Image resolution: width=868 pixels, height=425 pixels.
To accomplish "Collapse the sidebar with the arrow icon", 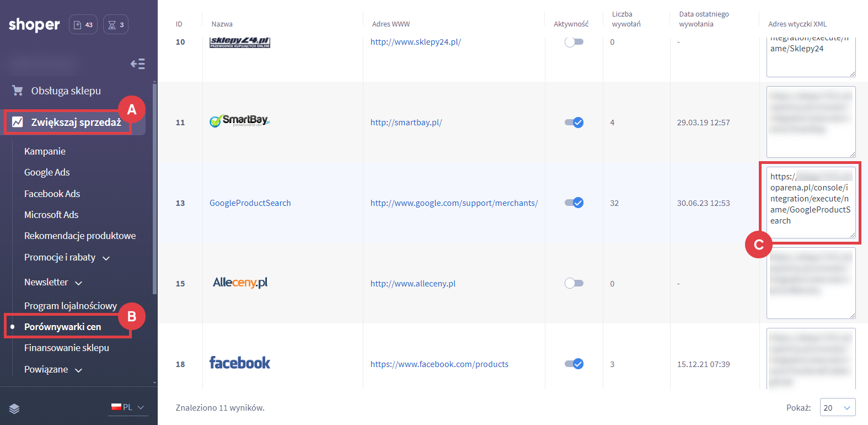I will tap(137, 64).
